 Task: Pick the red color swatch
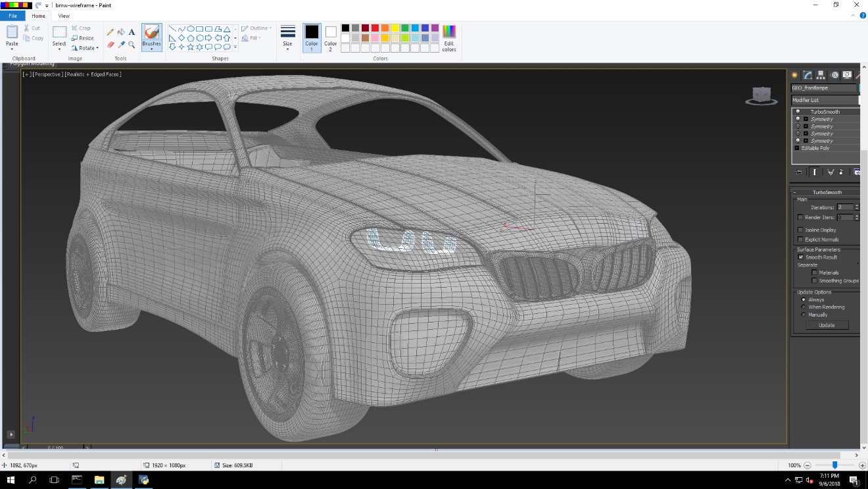pos(375,28)
